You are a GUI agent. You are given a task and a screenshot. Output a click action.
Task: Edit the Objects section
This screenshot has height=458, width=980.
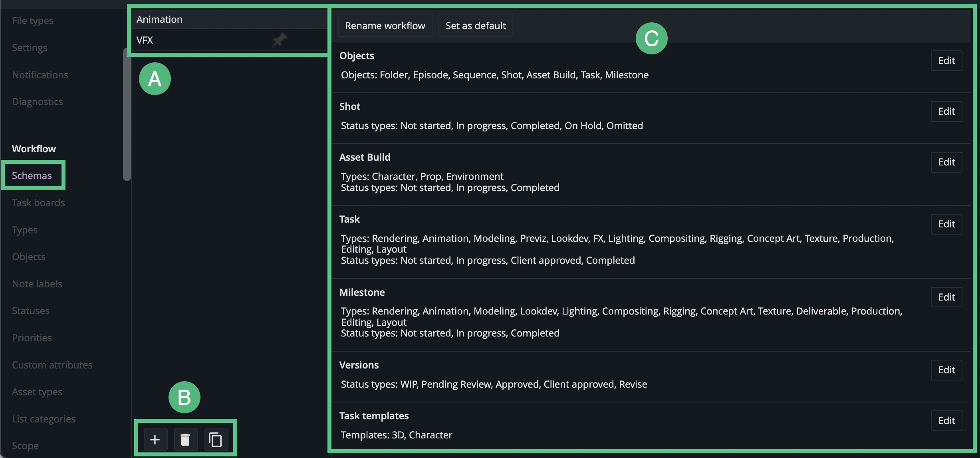pyautogui.click(x=946, y=60)
